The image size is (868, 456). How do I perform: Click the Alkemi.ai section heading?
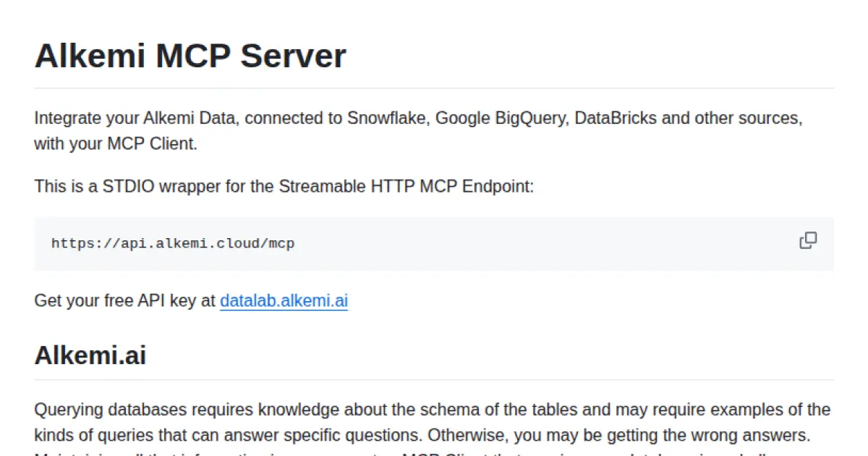point(90,355)
